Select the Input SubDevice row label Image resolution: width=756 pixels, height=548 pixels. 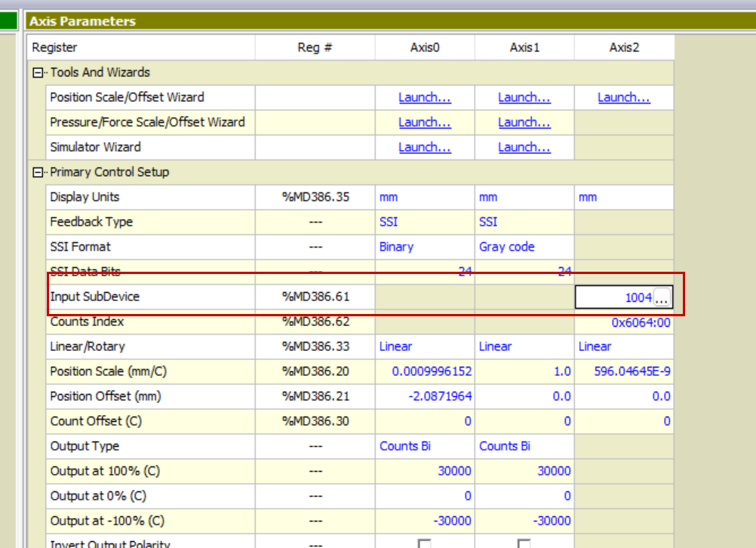pyautogui.click(x=95, y=297)
